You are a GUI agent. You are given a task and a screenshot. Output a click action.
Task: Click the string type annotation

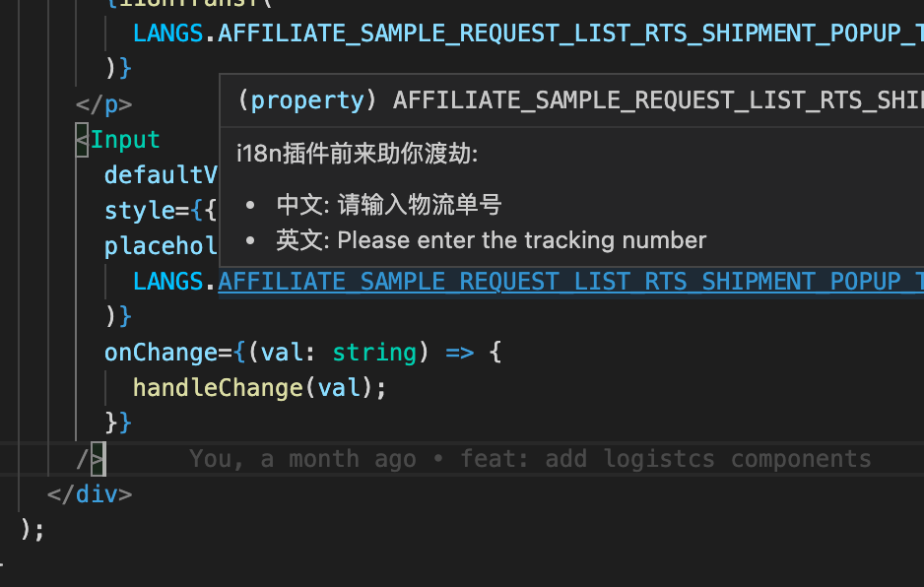coord(374,353)
